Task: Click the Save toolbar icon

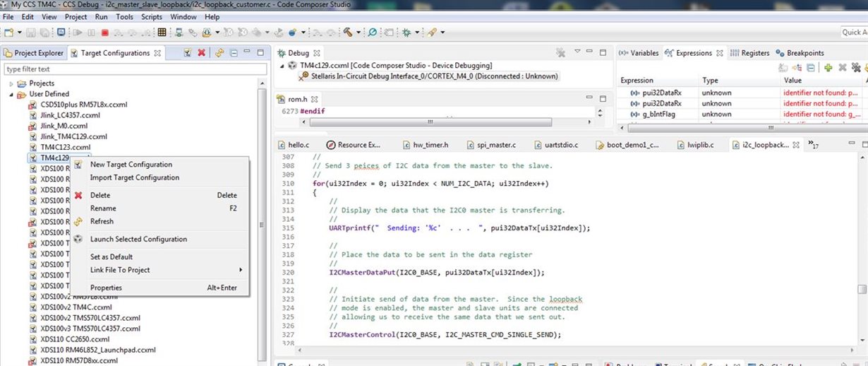Action: point(30,32)
